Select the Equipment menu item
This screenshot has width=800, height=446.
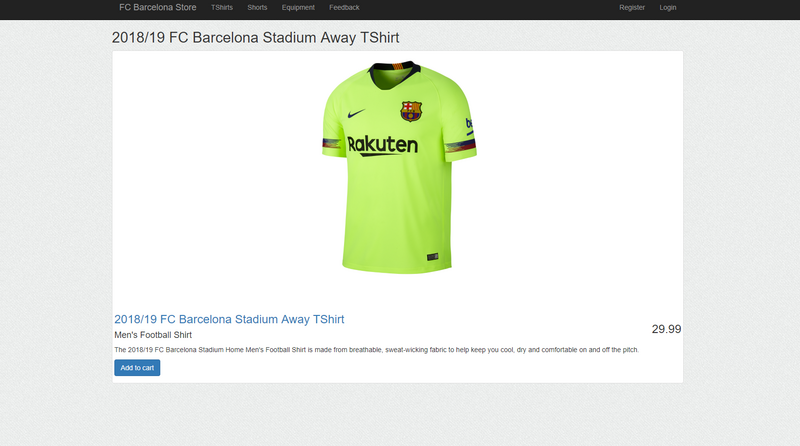click(x=298, y=8)
